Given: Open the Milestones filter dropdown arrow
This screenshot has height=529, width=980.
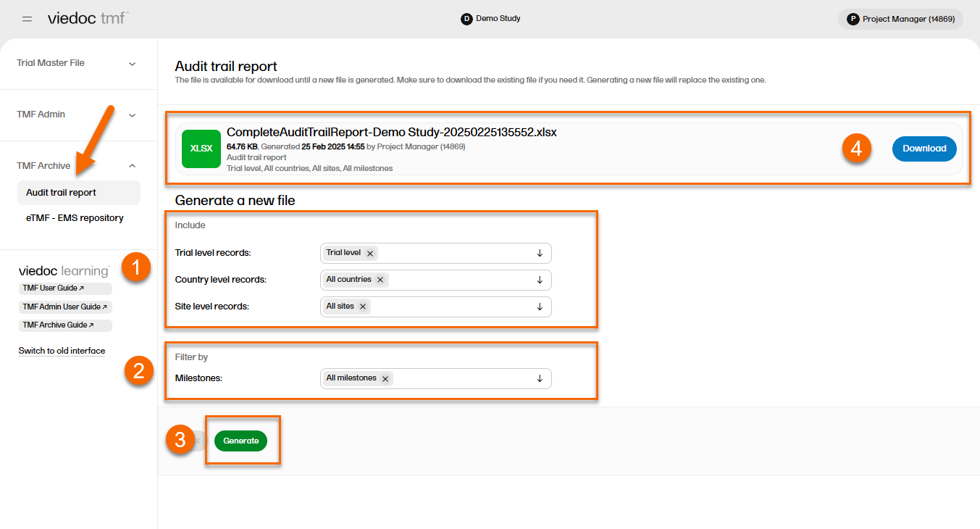Looking at the screenshot, I should tap(540, 378).
